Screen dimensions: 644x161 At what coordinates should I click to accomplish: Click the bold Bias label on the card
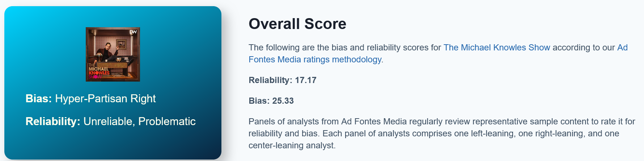click(x=39, y=99)
